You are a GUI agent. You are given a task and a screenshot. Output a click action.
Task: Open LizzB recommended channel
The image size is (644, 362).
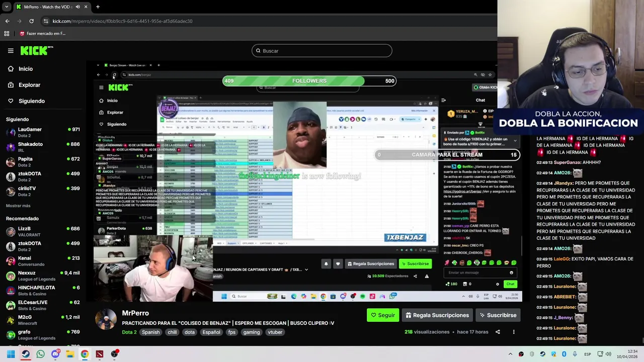pos(43,231)
